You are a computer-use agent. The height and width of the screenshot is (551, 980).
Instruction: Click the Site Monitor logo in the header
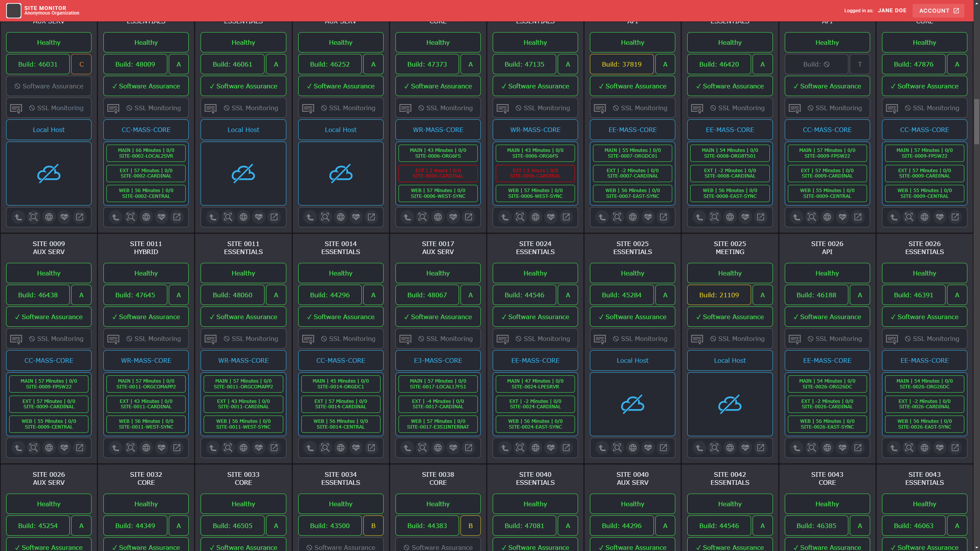coord(14,10)
